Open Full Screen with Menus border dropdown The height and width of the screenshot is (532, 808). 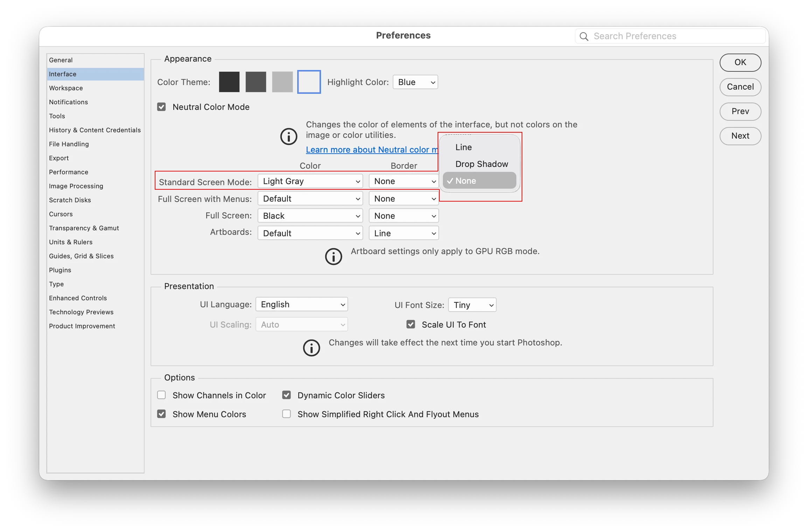pos(404,198)
